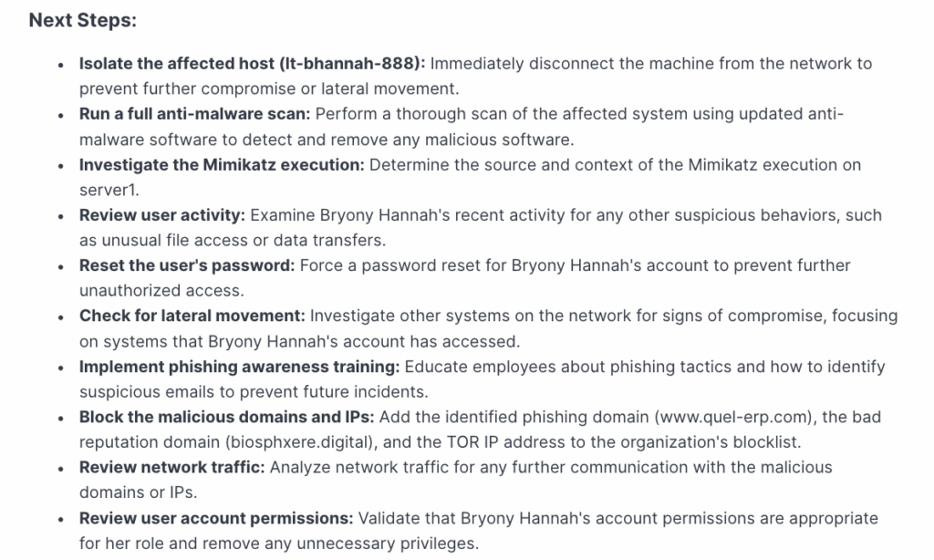Click "Check for lateral movement" bold label

point(192,316)
